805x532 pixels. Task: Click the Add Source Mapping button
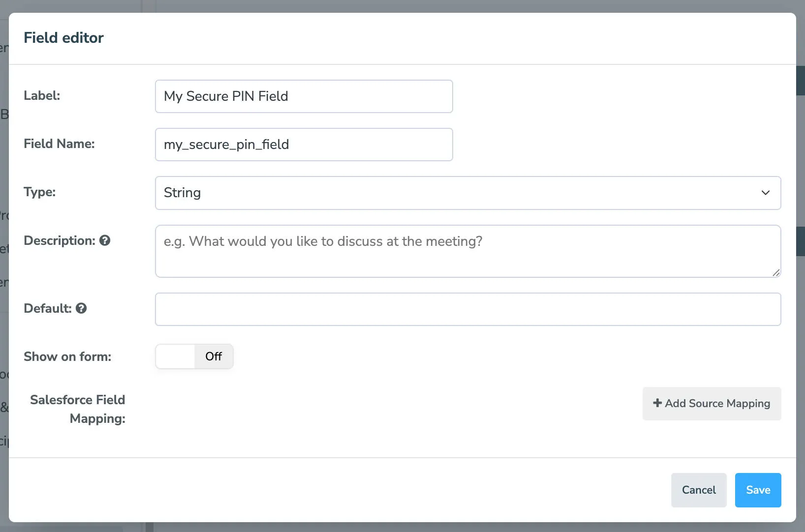(712, 403)
